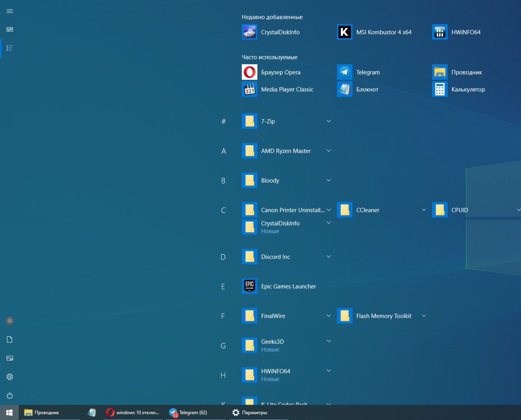Click the hamburger menu icon
Viewport: 521px width, 420px height.
tap(10, 11)
